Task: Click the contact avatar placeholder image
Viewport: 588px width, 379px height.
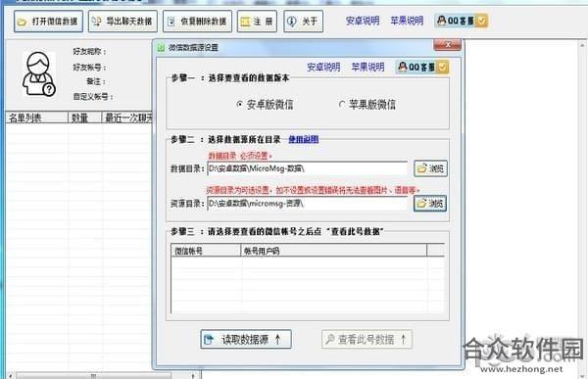Action: pos(39,74)
